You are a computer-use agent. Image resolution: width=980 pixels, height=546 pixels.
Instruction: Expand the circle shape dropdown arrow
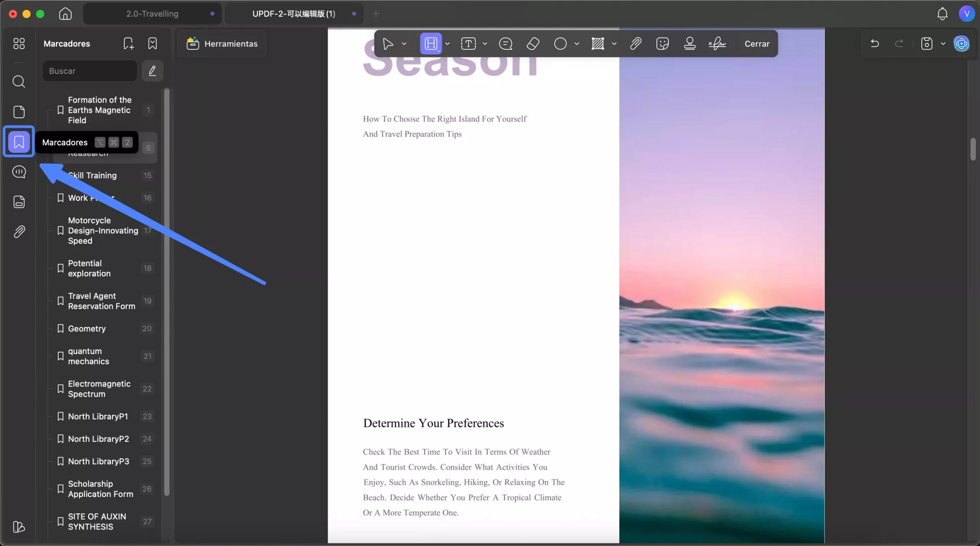577,44
